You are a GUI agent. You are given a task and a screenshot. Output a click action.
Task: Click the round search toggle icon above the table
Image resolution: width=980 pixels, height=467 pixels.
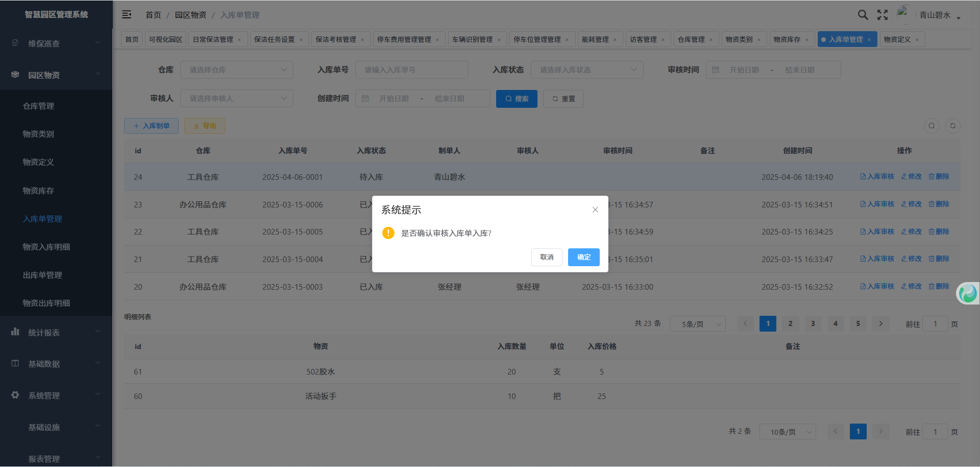tap(932, 126)
